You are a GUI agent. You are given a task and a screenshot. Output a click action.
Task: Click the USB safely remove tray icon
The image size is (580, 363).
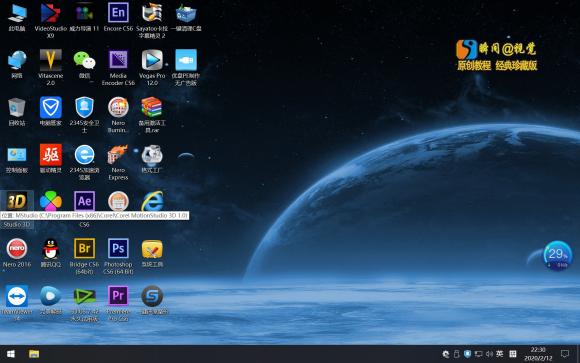pyautogui.click(x=456, y=354)
